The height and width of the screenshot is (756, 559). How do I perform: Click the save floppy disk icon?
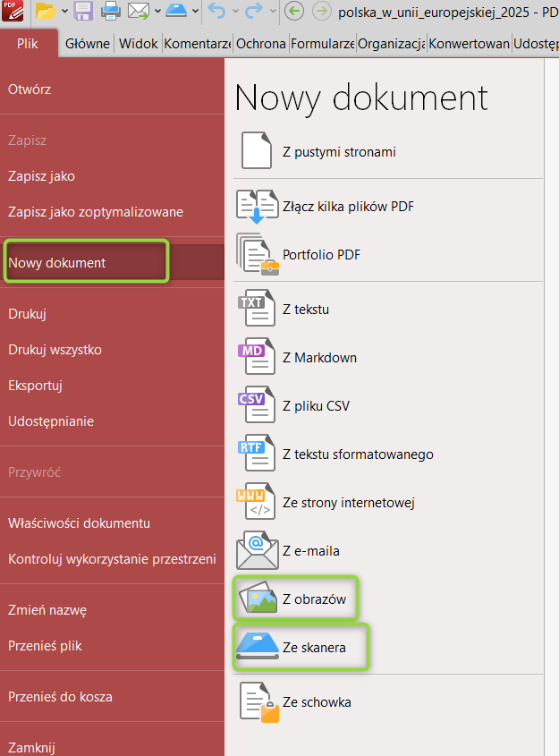(x=83, y=11)
